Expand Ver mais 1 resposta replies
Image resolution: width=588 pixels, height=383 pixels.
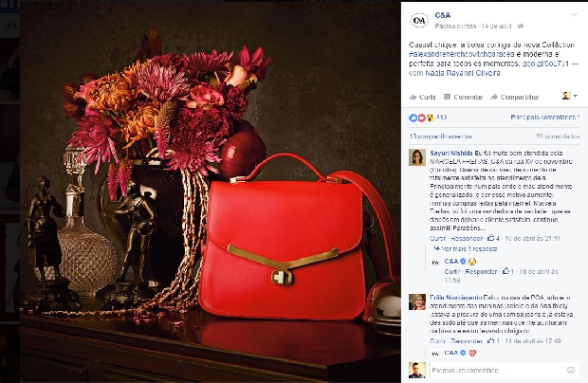pyautogui.click(x=466, y=248)
